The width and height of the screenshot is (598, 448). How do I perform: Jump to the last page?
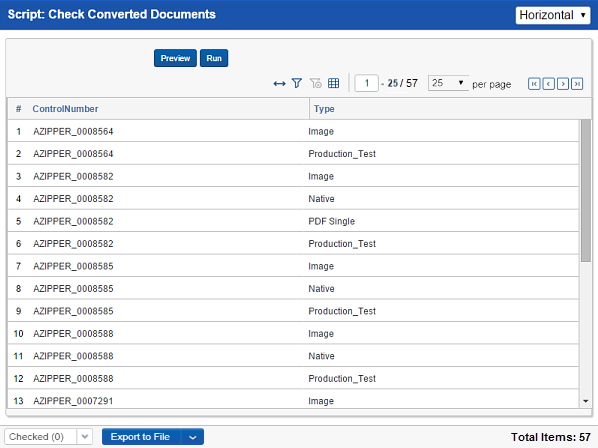(577, 83)
